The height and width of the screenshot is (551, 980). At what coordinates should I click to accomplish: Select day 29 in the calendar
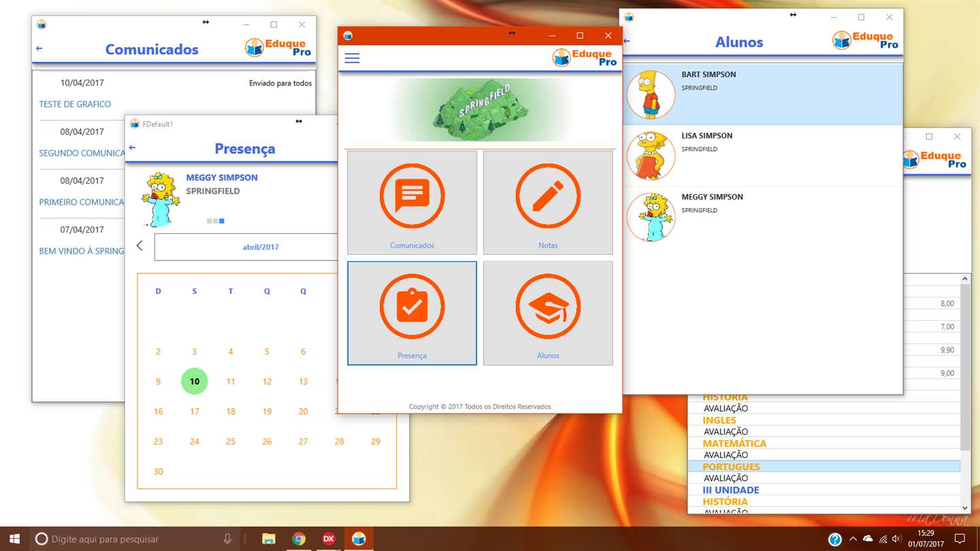coord(375,441)
